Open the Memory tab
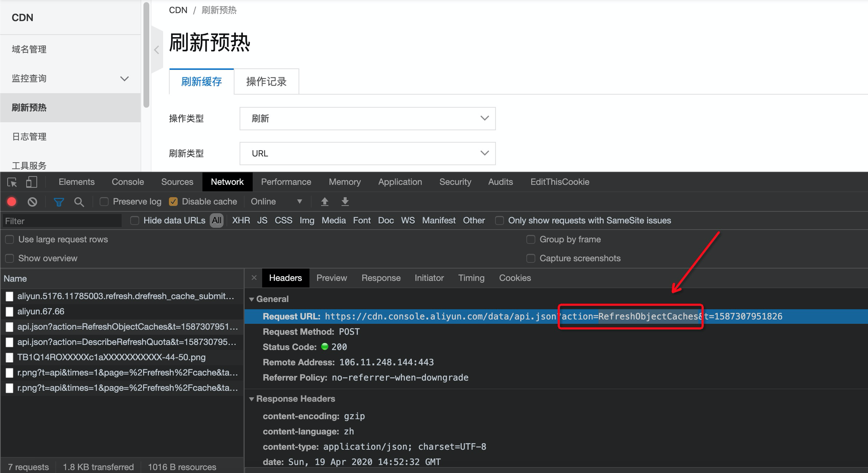 click(345, 182)
